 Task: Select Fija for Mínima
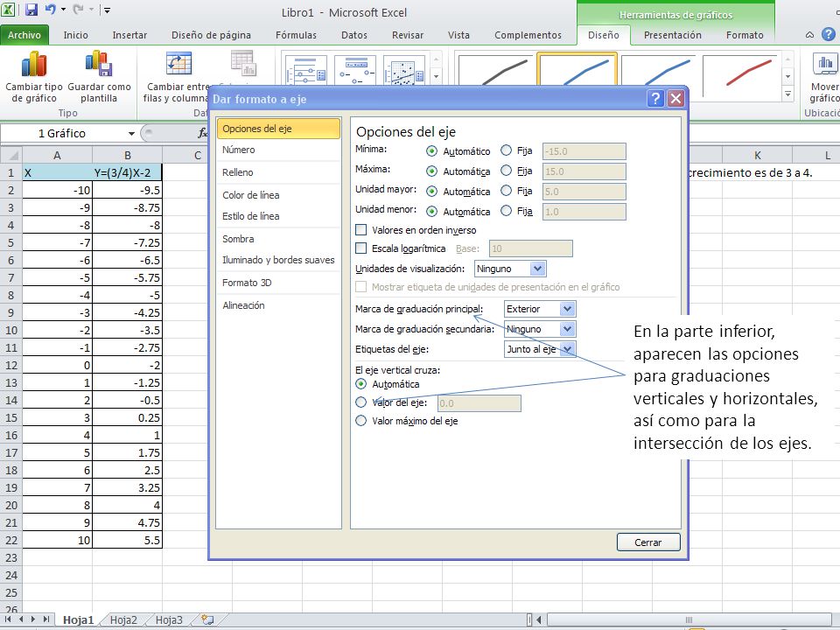tap(507, 150)
